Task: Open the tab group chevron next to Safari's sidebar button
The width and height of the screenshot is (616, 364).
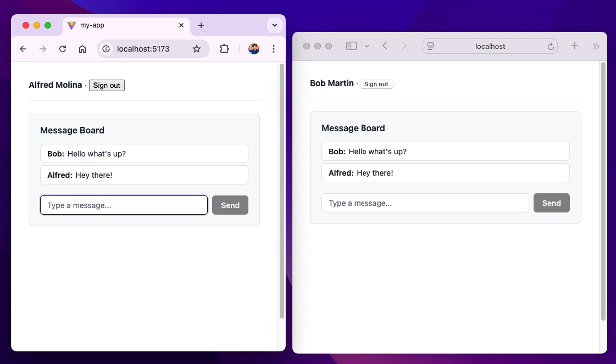Action: (367, 46)
